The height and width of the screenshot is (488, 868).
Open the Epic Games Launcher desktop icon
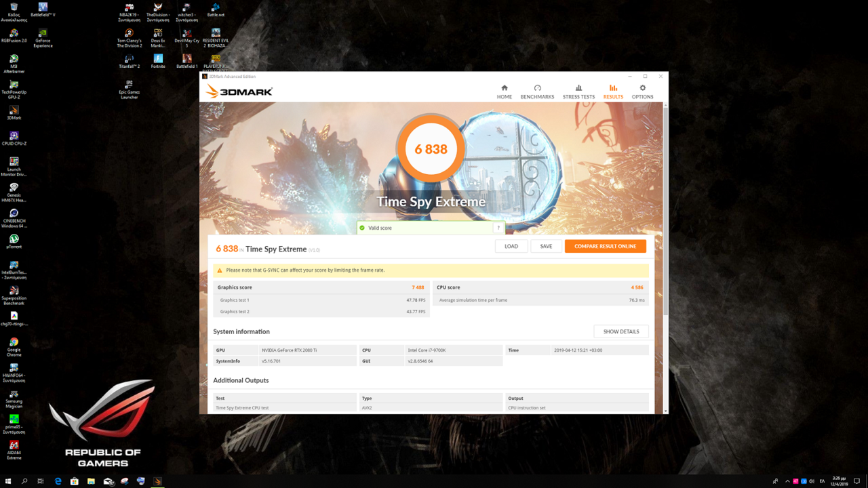pos(129,89)
